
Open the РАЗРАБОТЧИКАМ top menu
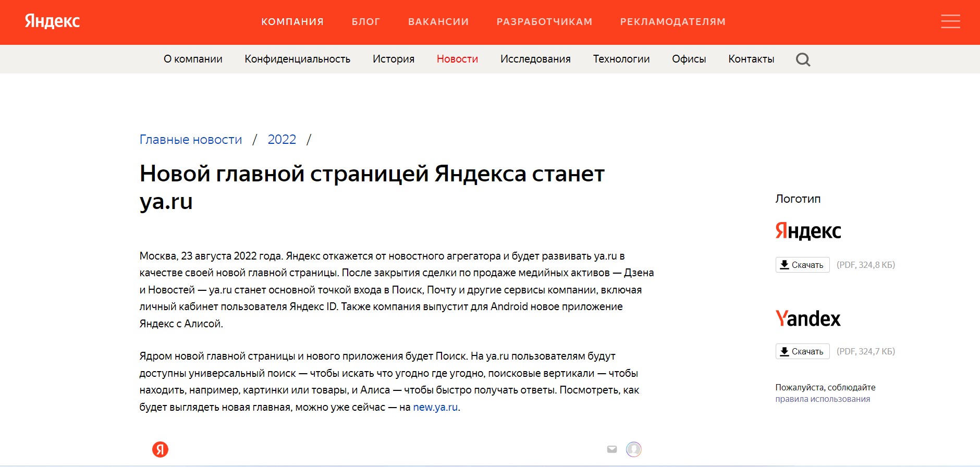point(544,22)
